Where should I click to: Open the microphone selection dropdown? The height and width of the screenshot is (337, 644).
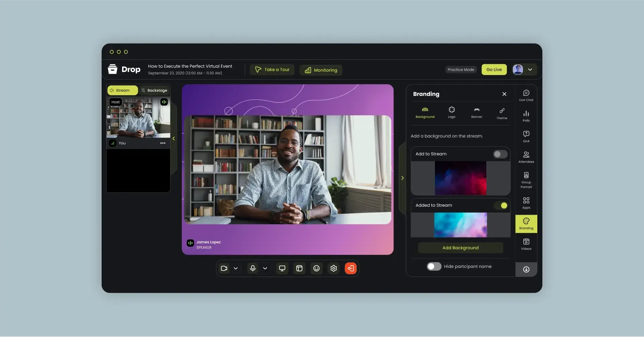265,268
